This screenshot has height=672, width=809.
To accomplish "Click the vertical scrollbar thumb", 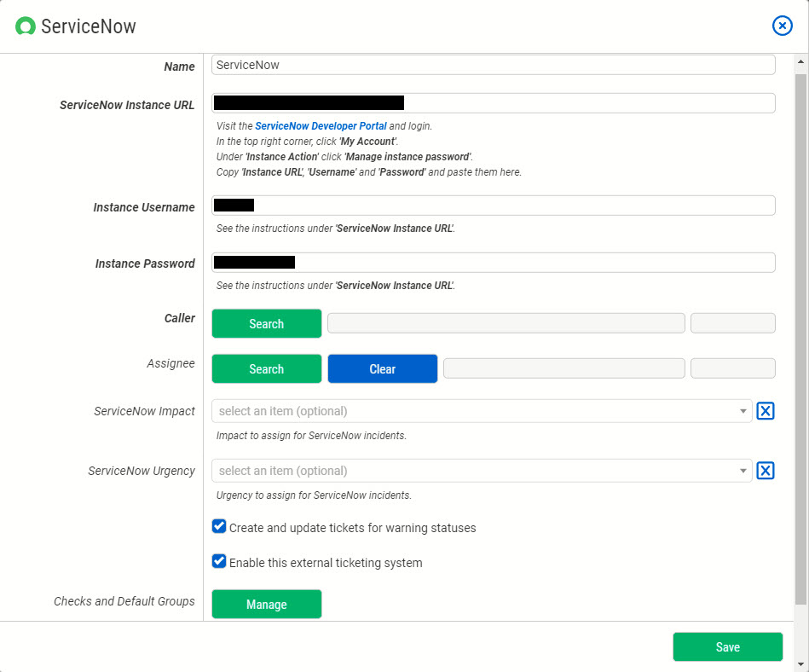I will (x=800, y=341).
